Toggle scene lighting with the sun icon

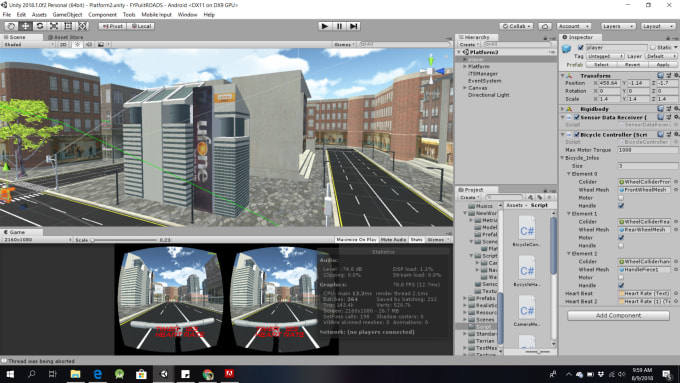click(x=77, y=44)
